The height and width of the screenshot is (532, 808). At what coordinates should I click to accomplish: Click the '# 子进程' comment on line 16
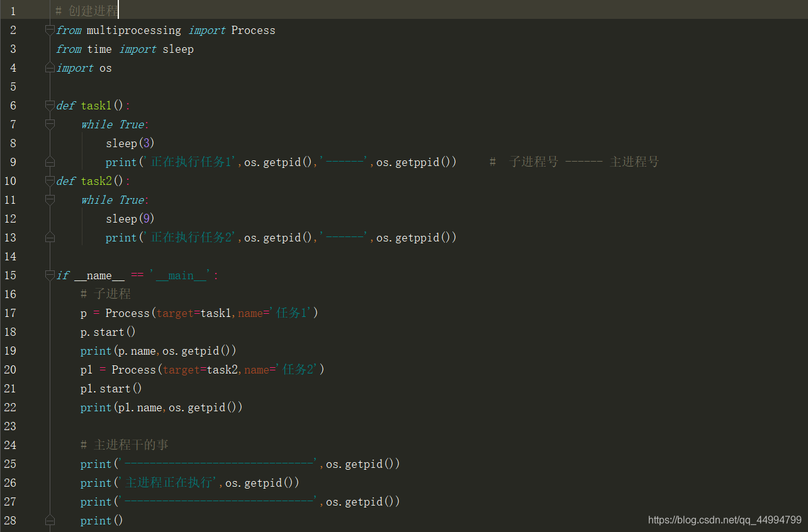coord(106,294)
